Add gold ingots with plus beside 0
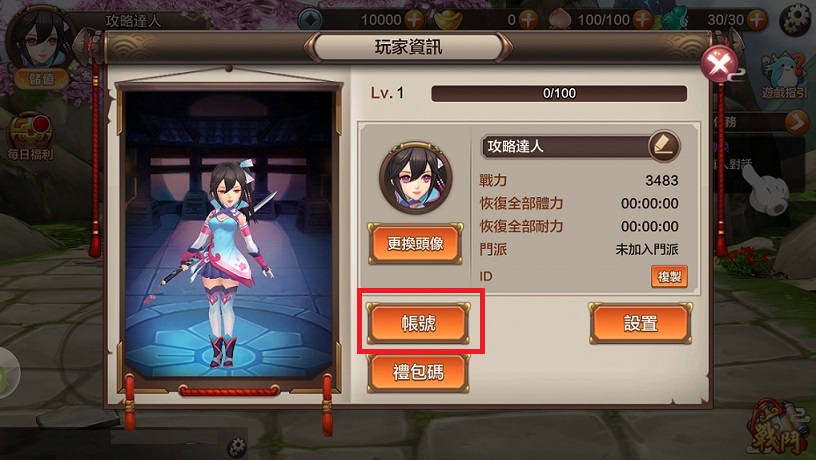Viewport: 816px width, 460px height. coord(528,20)
